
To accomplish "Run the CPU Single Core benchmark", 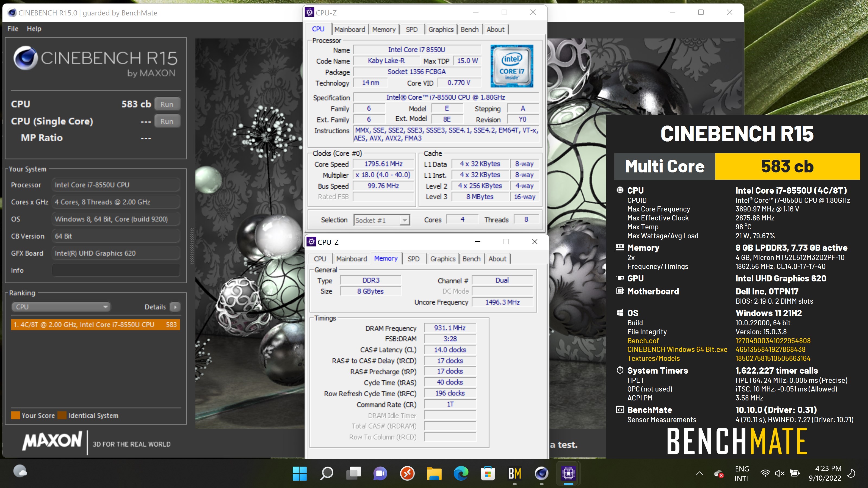I will tap(167, 121).
